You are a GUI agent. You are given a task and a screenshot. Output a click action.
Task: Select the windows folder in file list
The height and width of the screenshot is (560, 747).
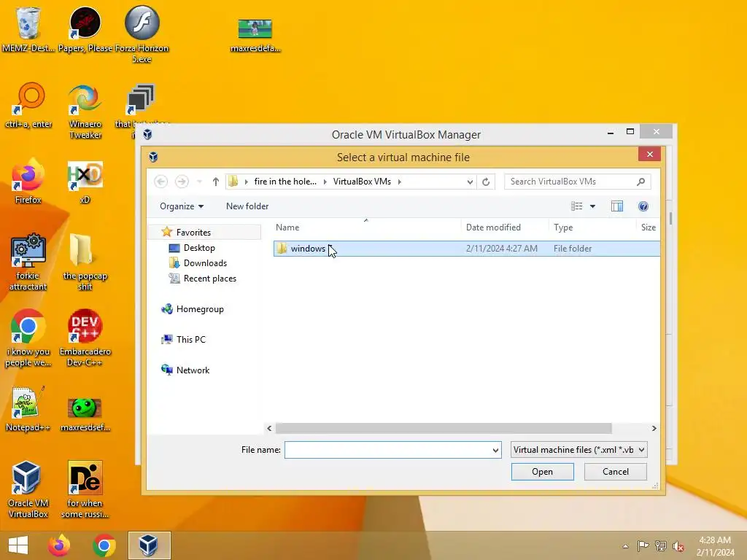point(466,249)
